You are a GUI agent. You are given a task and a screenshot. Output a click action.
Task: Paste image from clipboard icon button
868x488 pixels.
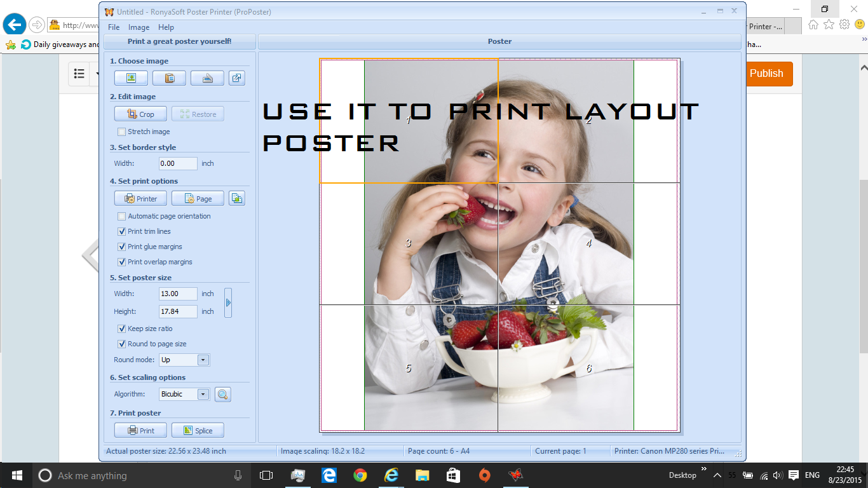[x=169, y=78]
